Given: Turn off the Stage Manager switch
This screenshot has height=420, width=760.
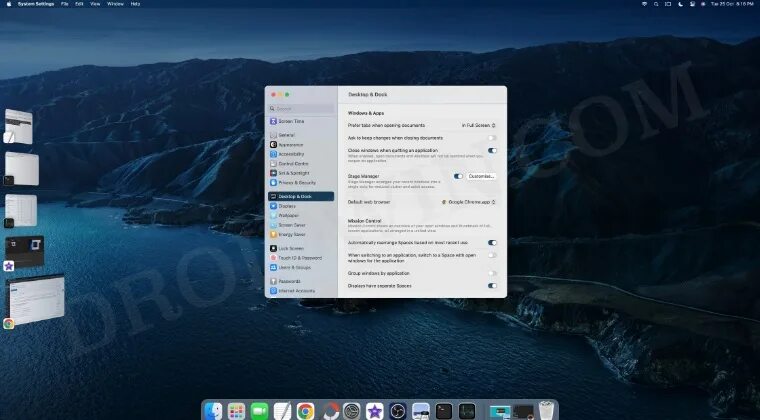Looking at the screenshot, I should coord(458,176).
